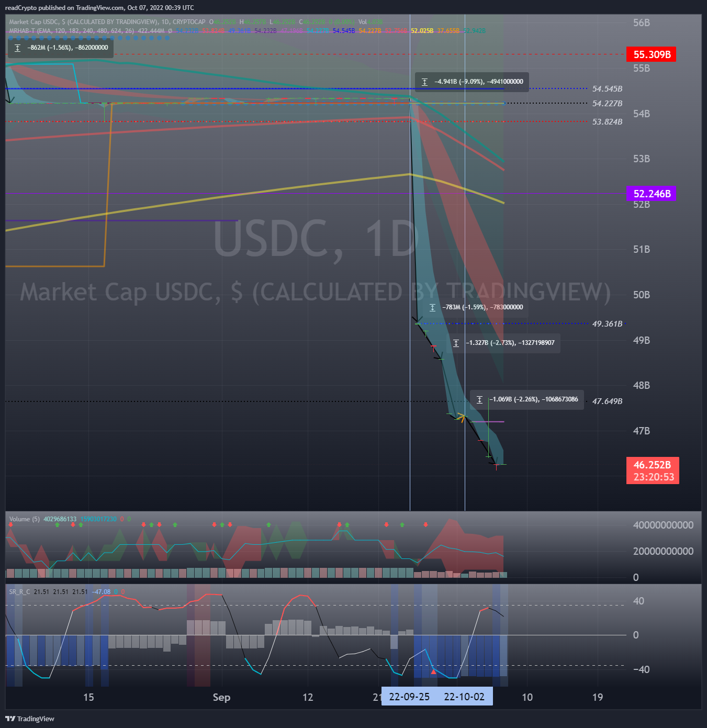Click the 56B price axis tick

pos(642,23)
